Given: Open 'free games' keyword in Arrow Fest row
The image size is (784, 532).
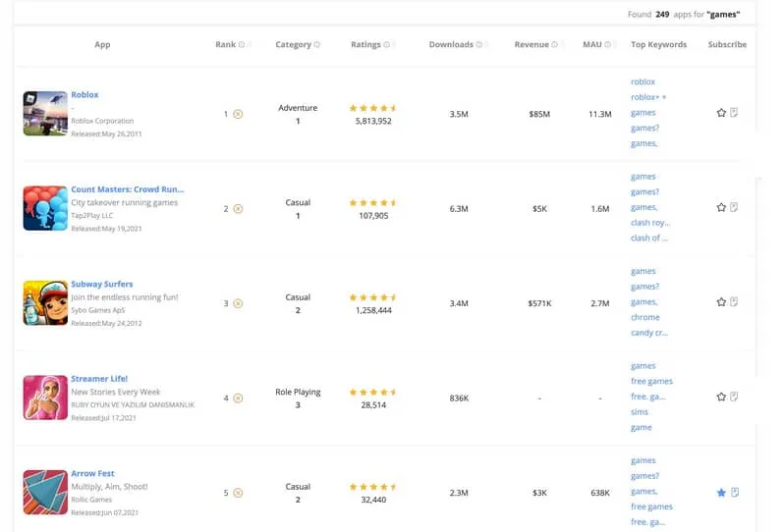Looking at the screenshot, I should click(651, 506).
